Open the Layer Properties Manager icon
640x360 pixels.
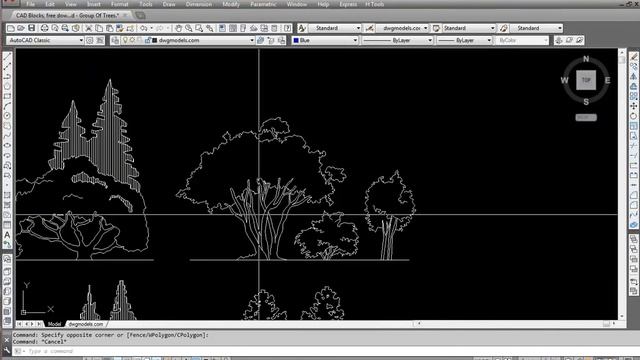click(115, 40)
